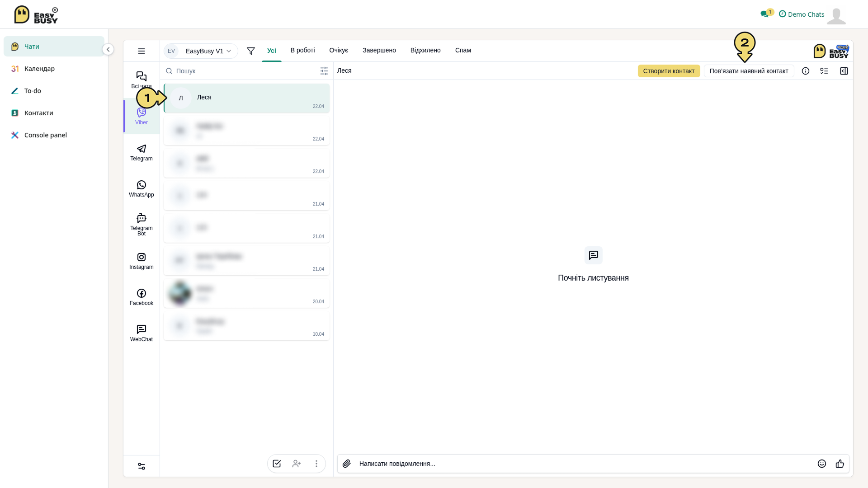The height and width of the screenshot is (488, 868).
Task: Select Telegram Bot channel
Action: pos(142,225)
